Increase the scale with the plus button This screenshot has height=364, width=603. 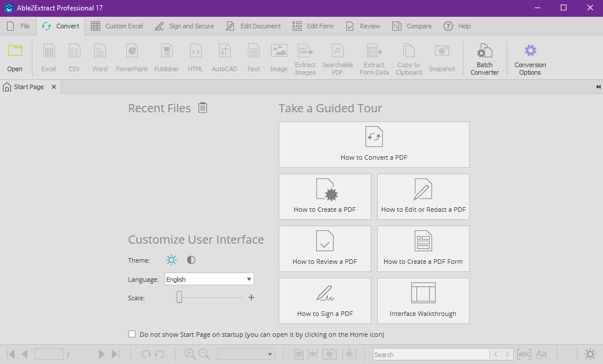[251, 297]
